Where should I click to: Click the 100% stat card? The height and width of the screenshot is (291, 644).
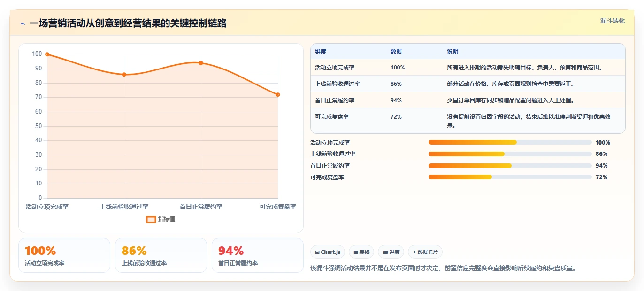click(x=64, y=255)
